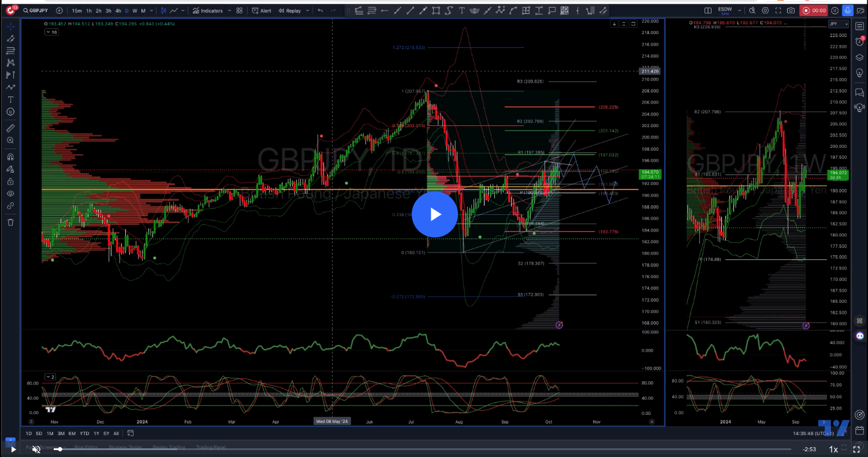Remove drawings with the trash icon
The height and width of the screenshot is (457, 868).
coord(10,222)
